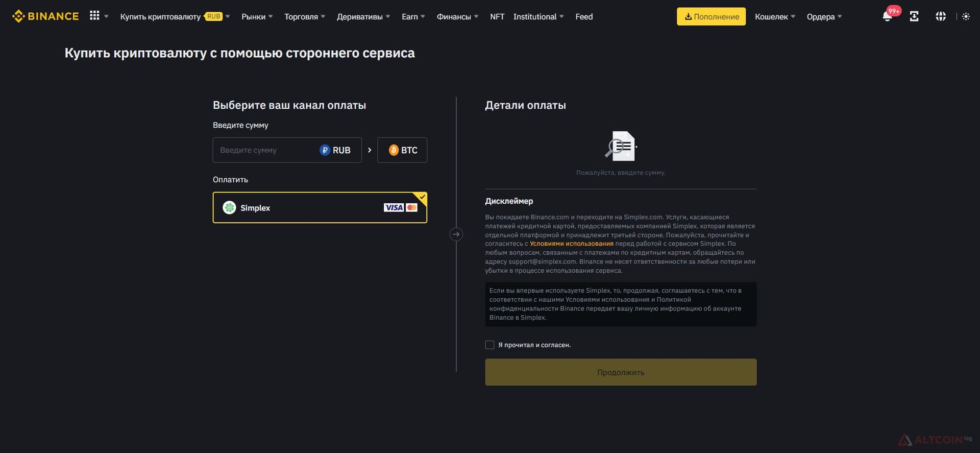Screen dimensions: 980x453
Task: Expand the 'Финансы' menu
Action: [x=457, y=16]
